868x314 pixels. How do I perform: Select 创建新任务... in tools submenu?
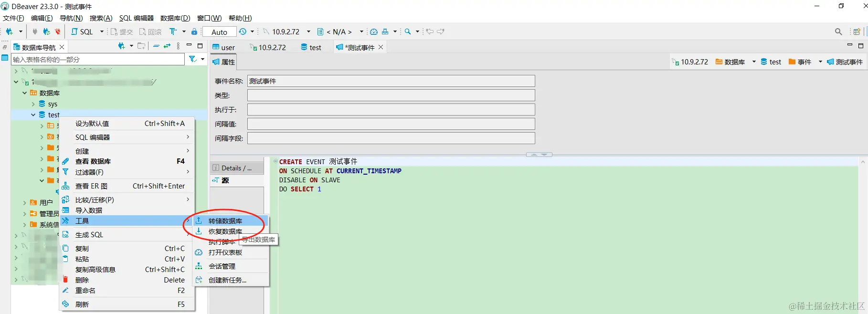point(231,280)
